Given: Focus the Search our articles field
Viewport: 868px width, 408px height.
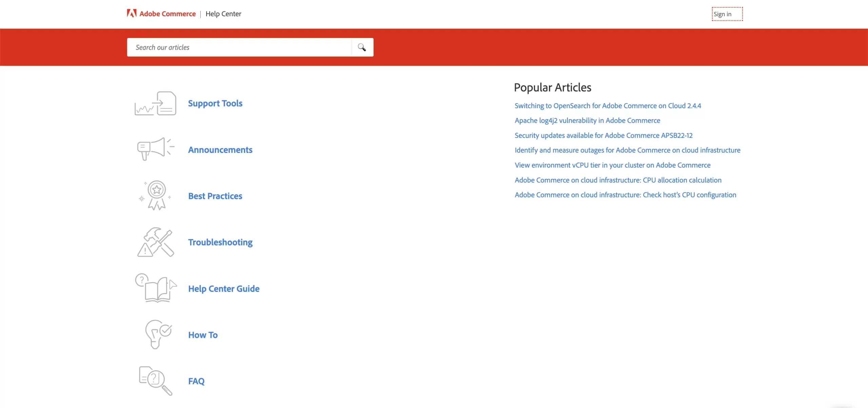Looking at the screenshot, I should point(239,47).
